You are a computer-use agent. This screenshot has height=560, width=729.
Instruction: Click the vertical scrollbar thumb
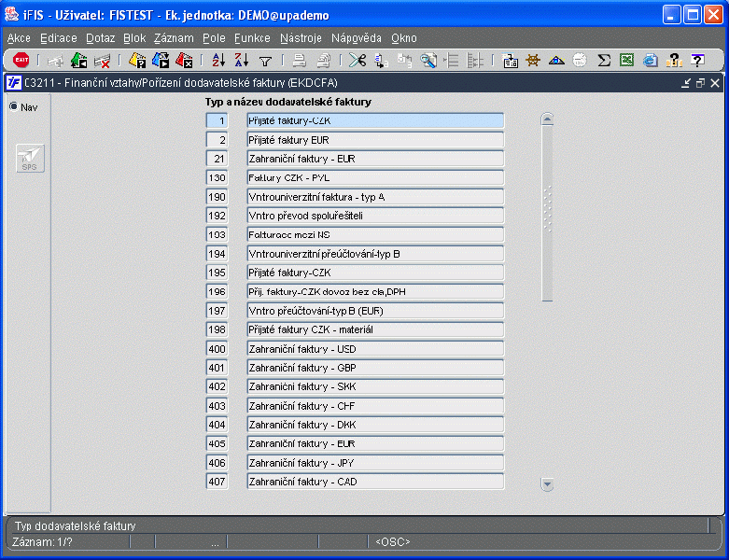click(x=547, y=214)
